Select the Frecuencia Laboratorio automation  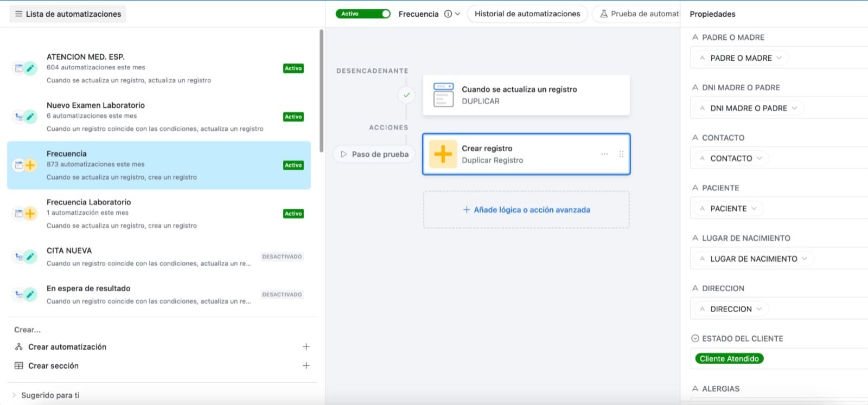89,202
